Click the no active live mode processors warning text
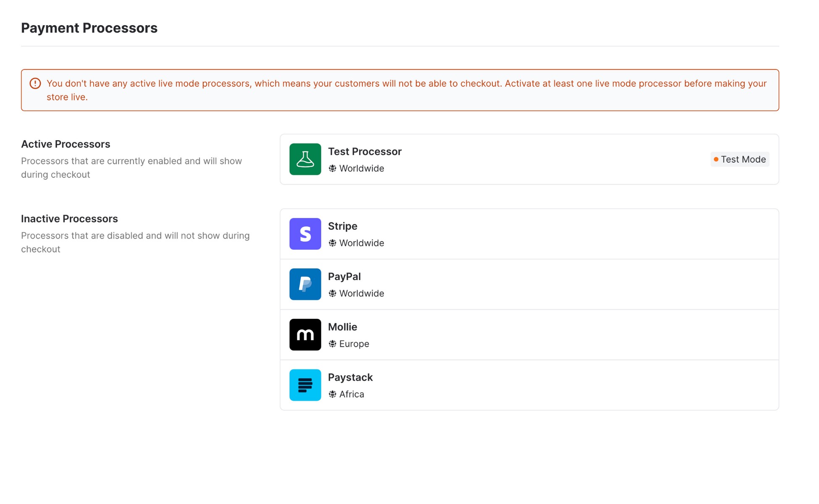819x504 pixels. click(407, 90)
